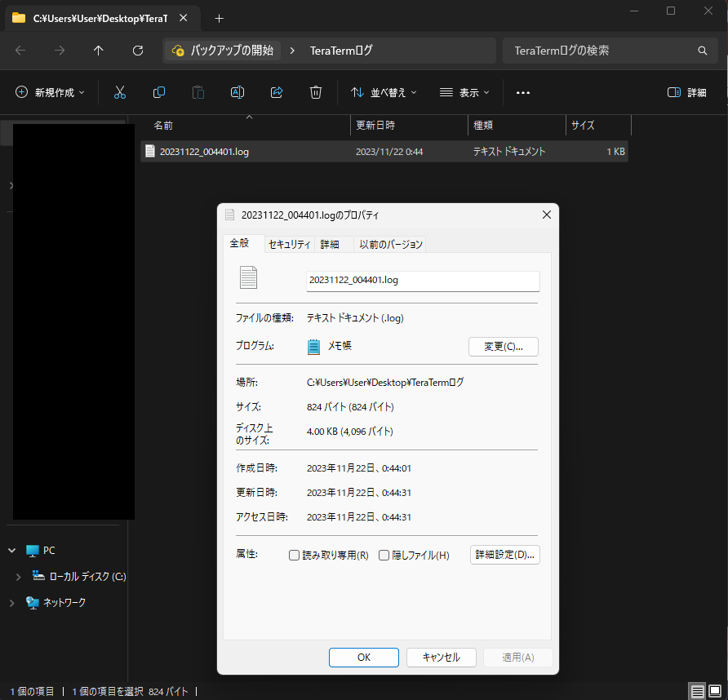The width and height of the screenshot is (728, 700).
Task: Sort by 更新日時 column header
Action: (409, 126)
